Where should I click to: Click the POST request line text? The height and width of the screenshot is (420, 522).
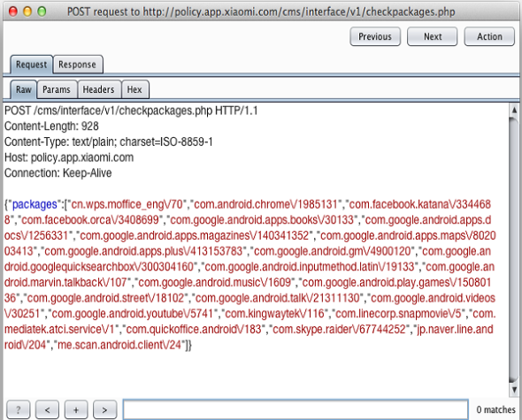point(131,111)
